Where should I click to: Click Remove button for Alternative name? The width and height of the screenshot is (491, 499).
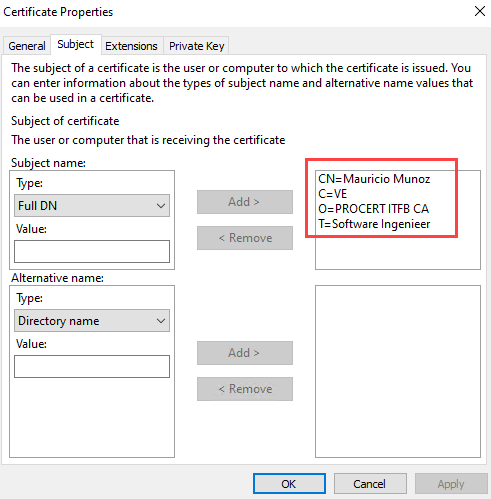click(245, 389)
